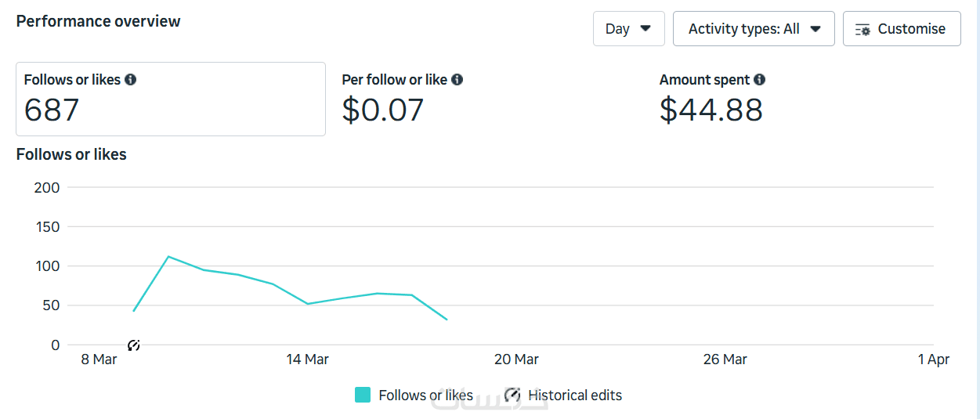
Task: Open the Customise options button
Action: (901, 29)
